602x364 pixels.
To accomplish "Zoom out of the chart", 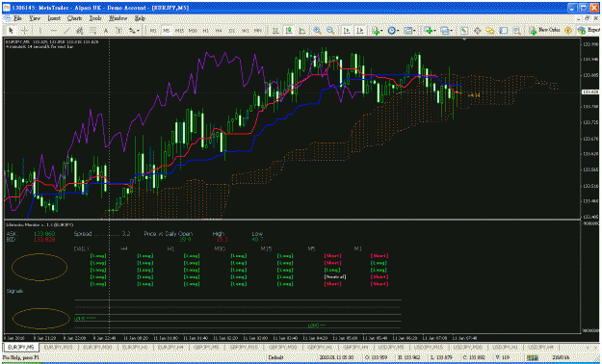I will point(330,31).
